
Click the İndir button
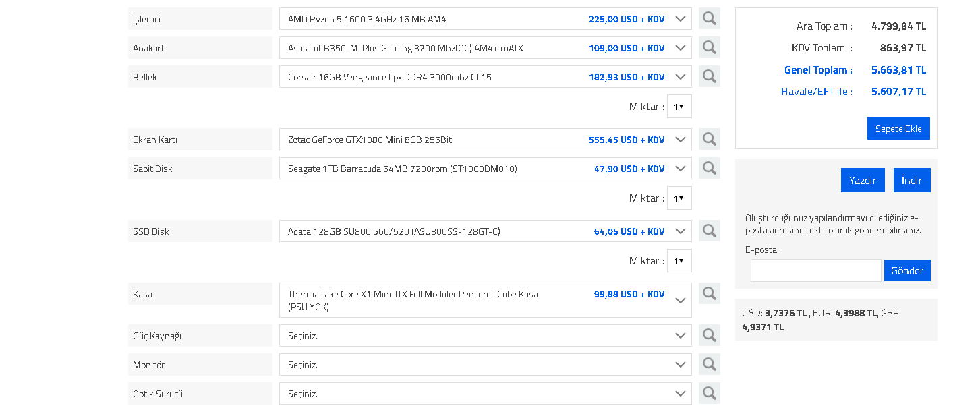coord(912,180)
